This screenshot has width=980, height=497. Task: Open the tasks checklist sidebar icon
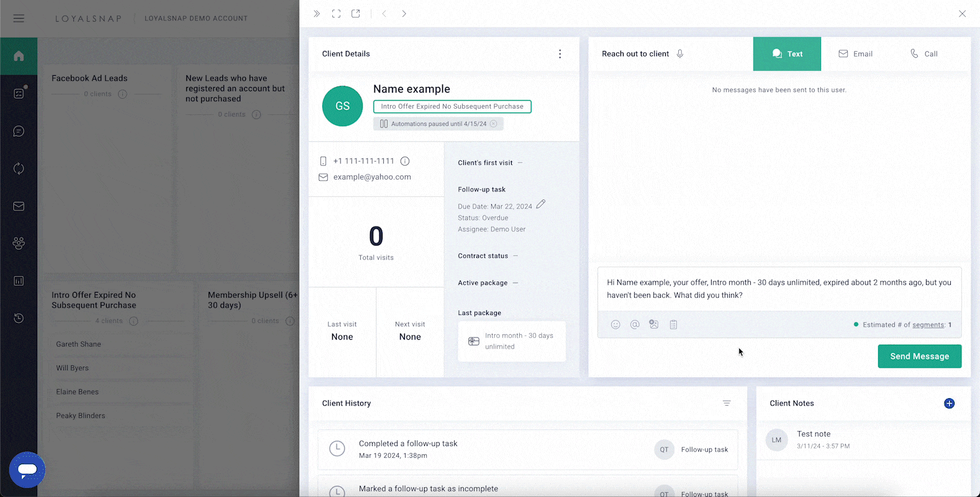pyautogui.click(x=19, y=94)
